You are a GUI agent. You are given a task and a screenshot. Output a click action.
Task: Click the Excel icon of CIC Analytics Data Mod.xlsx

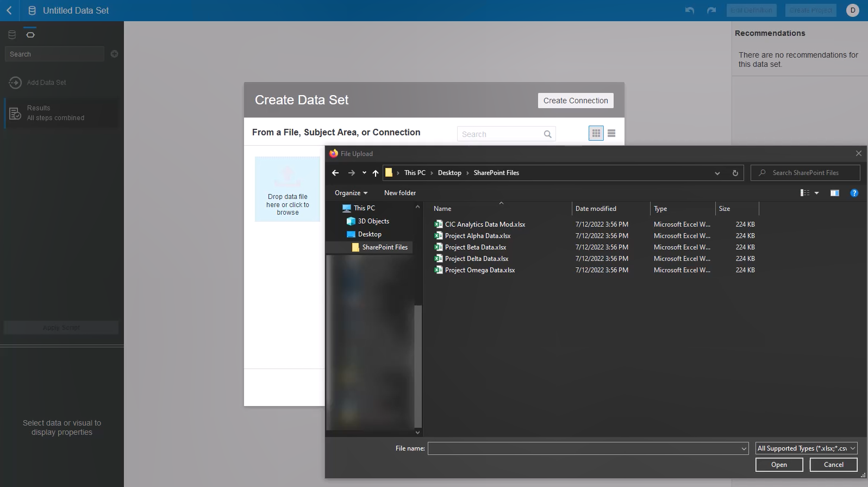(439, 224)
